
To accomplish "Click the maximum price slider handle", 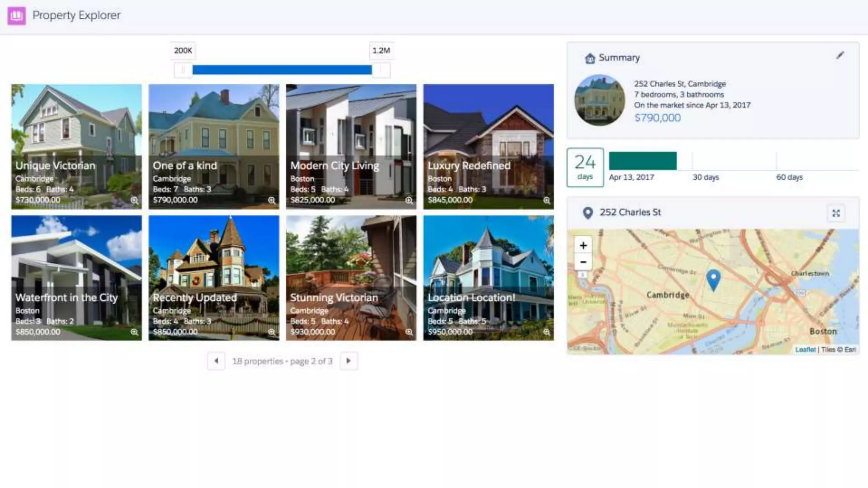I will 381,70.
